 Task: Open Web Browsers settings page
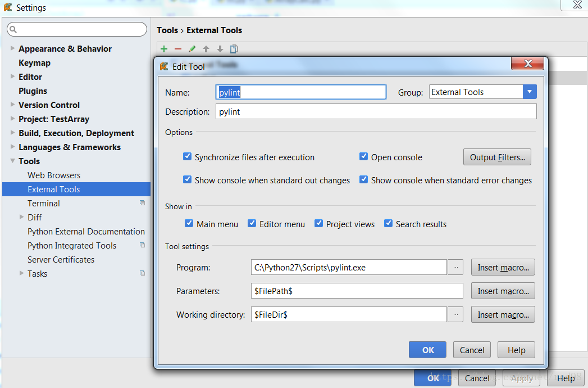coord(54,175)
